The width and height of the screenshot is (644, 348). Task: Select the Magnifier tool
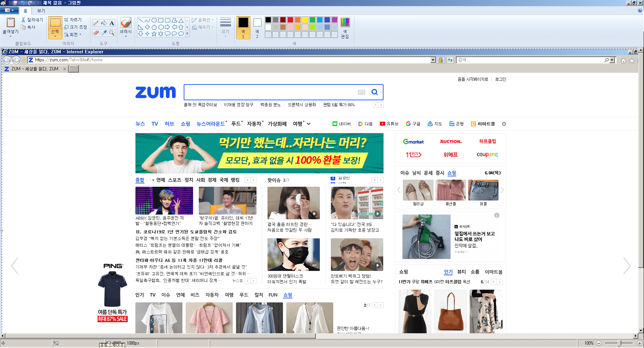(112, 33)
